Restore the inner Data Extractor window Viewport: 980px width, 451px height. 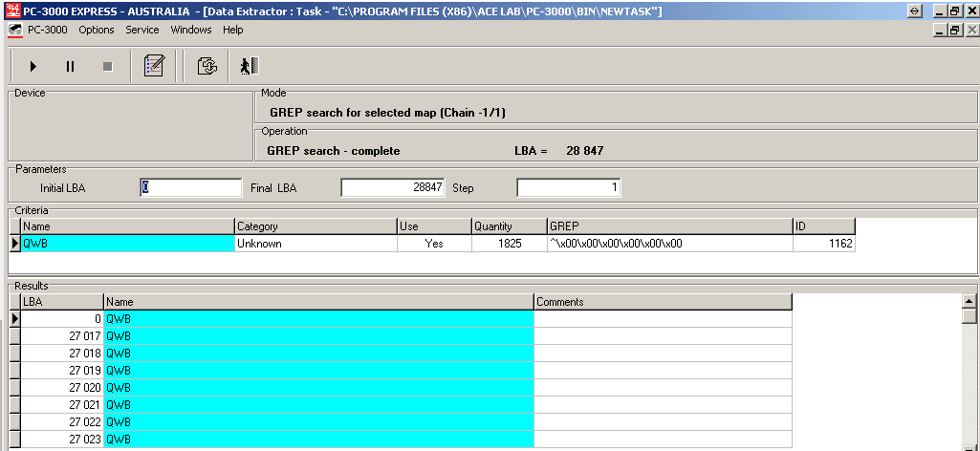954,30
